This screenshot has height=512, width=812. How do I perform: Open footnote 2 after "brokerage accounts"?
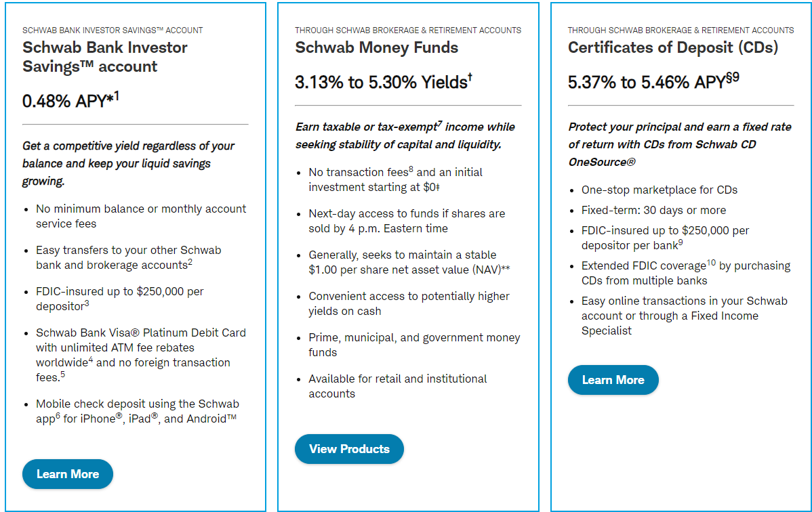coord(190,262)
